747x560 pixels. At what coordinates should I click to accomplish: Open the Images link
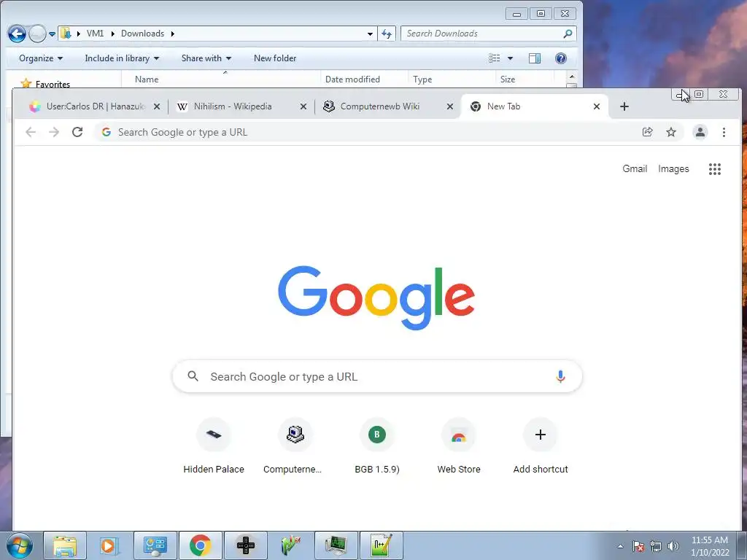click(x=673, y=168)
